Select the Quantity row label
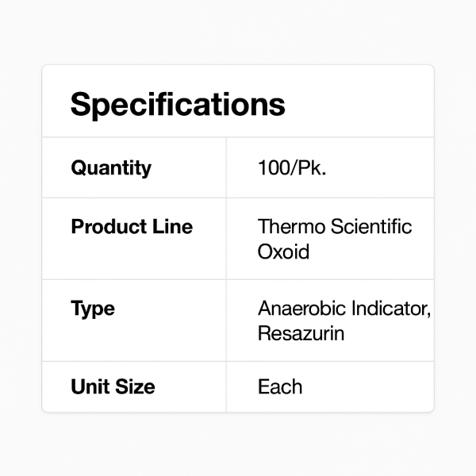476x476 pixels. click(111, 168)
